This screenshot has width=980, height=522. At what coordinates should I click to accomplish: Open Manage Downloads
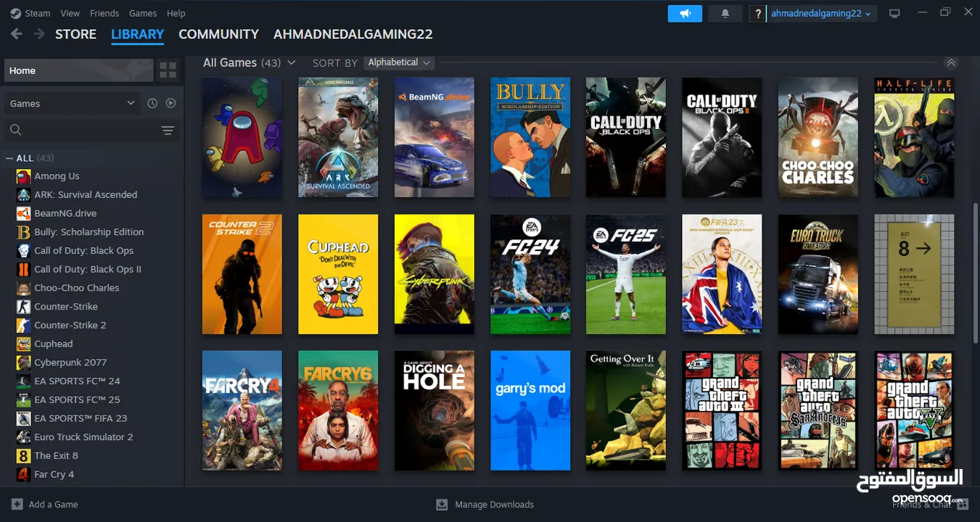pos(485,505)
